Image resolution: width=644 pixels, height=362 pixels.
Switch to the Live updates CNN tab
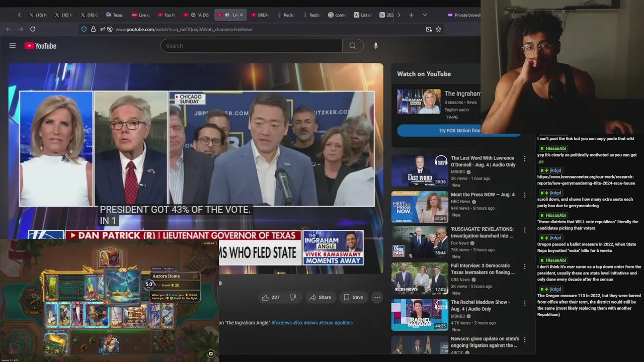(x=140, y=15)
